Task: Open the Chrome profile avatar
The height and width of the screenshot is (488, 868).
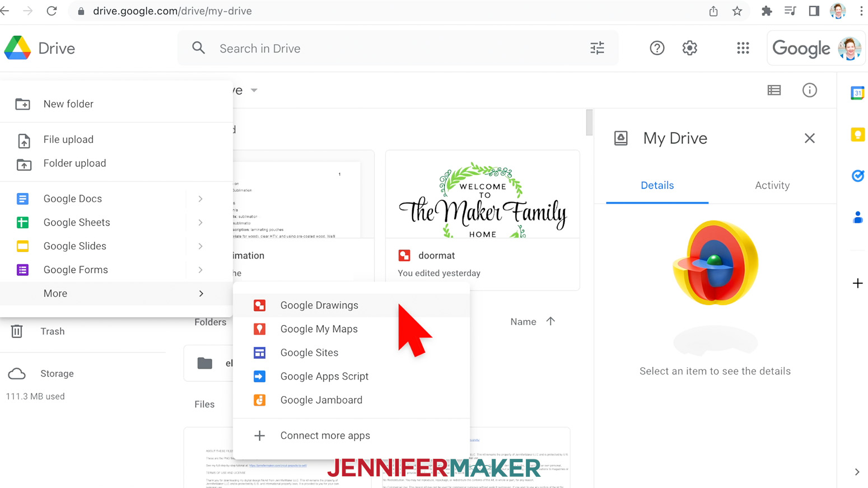Action: pyautogui.click(x=838, y=11)
